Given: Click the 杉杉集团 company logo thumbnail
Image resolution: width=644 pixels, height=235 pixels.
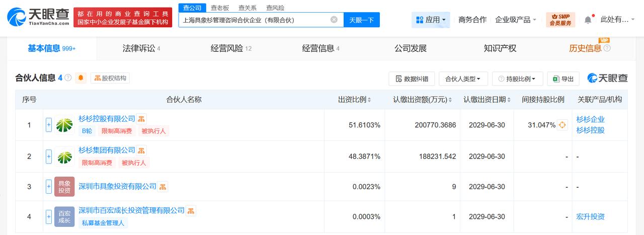Looking at the screenshot, I should tap(64, 156).
